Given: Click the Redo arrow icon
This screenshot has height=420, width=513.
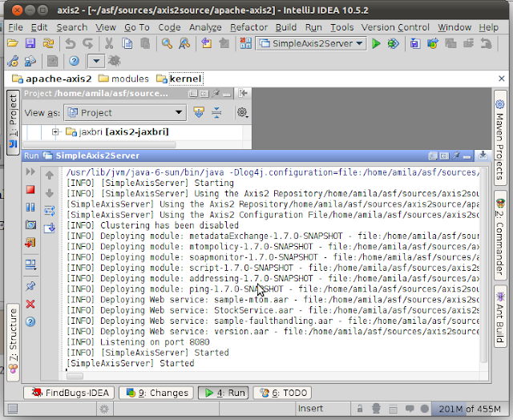Looking at the screenshot, I should [x=87, y=43].
